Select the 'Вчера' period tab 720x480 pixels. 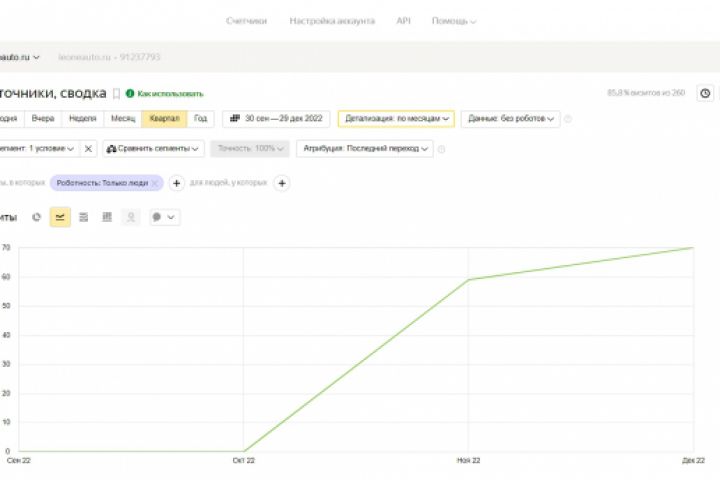43,119
